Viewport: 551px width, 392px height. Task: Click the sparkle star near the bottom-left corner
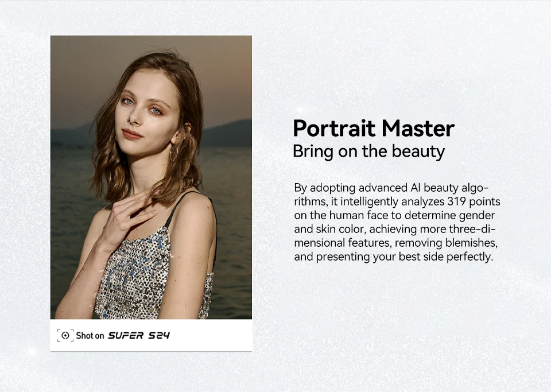pyautogui.click(x=32, y=351)
